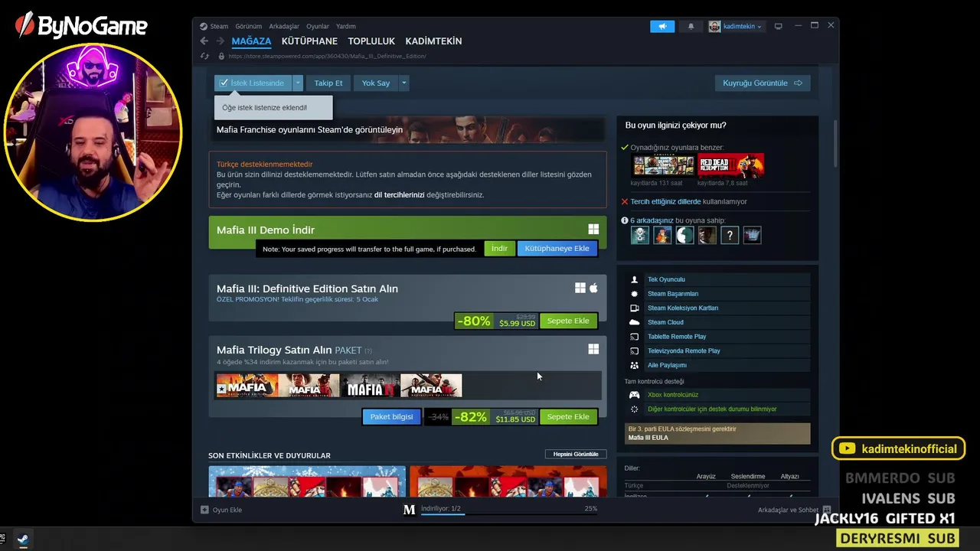Click the Aile Paylaşımı family icon

tap(634, 365)
